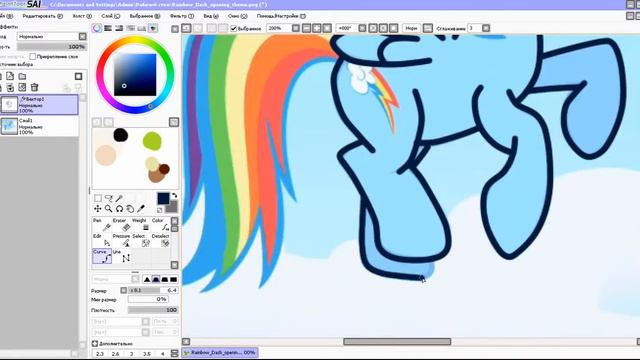Activate the zoom magnifier tool
The height and width of the screenshot is (360, 640).
pyautogui.click(x=109, y=209)
